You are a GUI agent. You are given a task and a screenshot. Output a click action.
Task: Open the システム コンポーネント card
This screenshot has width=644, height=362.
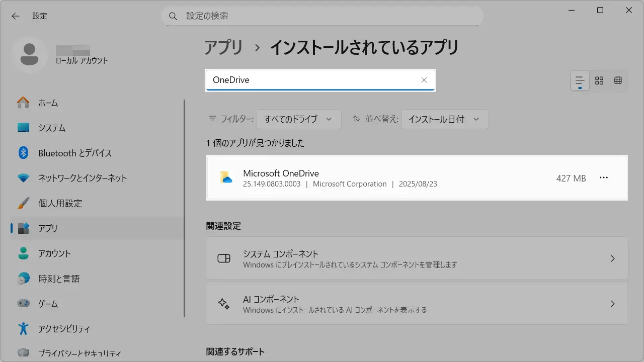pyautogui.click(x=417, y=258)
